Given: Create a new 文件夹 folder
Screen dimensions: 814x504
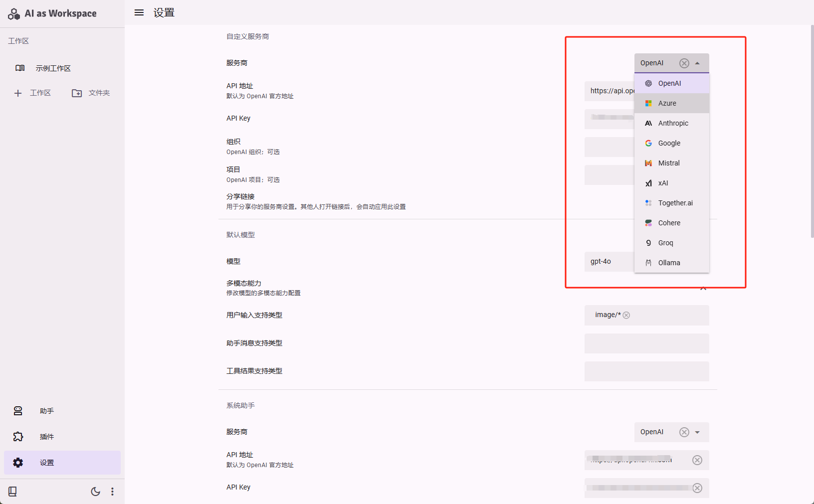Looking at the screenshot, I should (91, 93).
